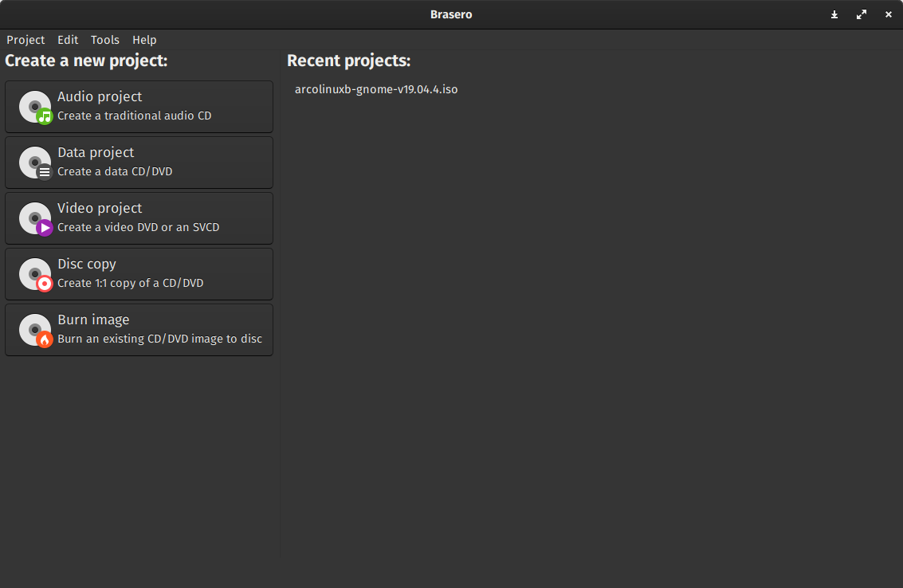Image resolution: width=903 pixels, height=588 pixels.
Task: Open the Help menu
Action: (144, 40)
